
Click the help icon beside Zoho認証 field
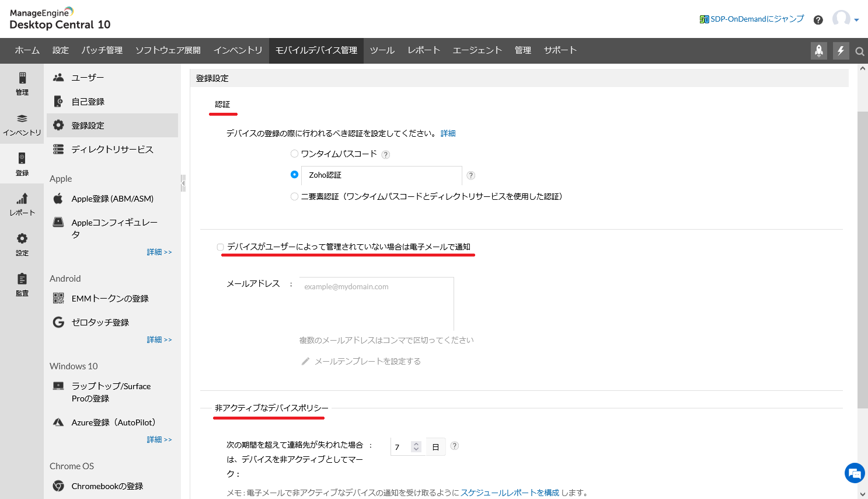click(x=471, y=175)
